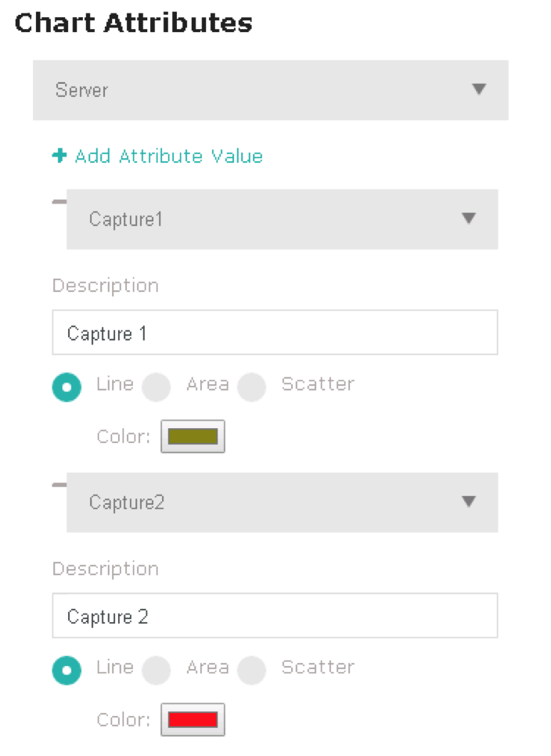Remove the Capture1 attribute with minus icon

(x=59, y=203)
